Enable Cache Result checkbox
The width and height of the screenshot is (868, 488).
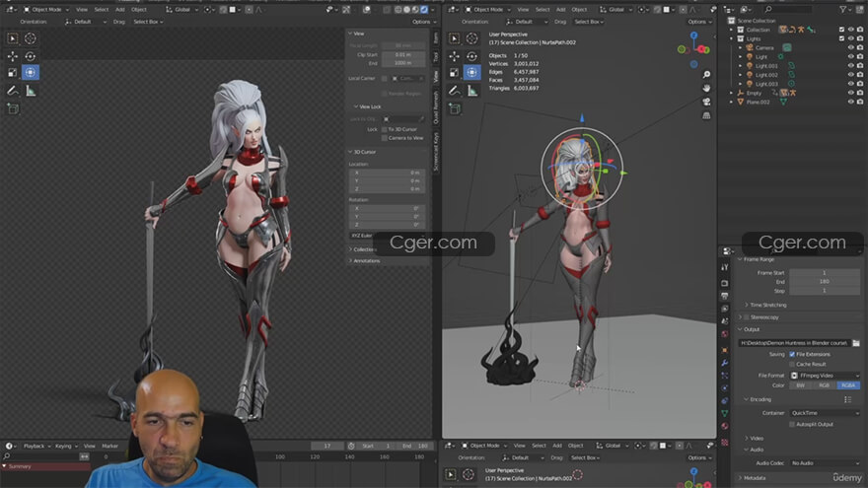click(x=792, y=364)
